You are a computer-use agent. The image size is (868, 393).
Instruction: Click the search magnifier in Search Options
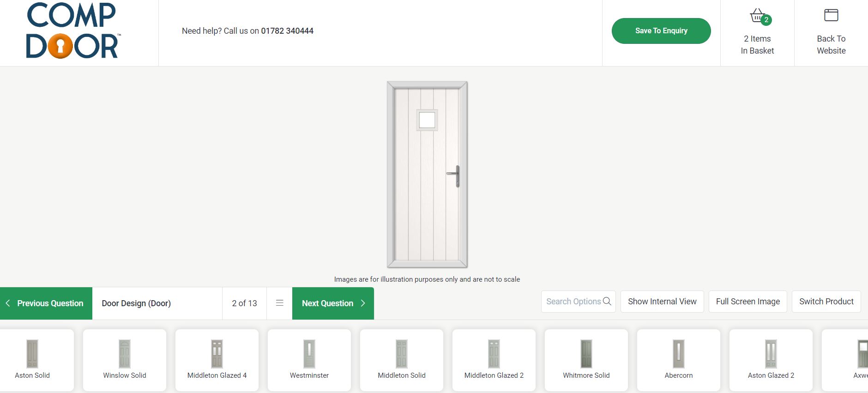click(607, 302)
